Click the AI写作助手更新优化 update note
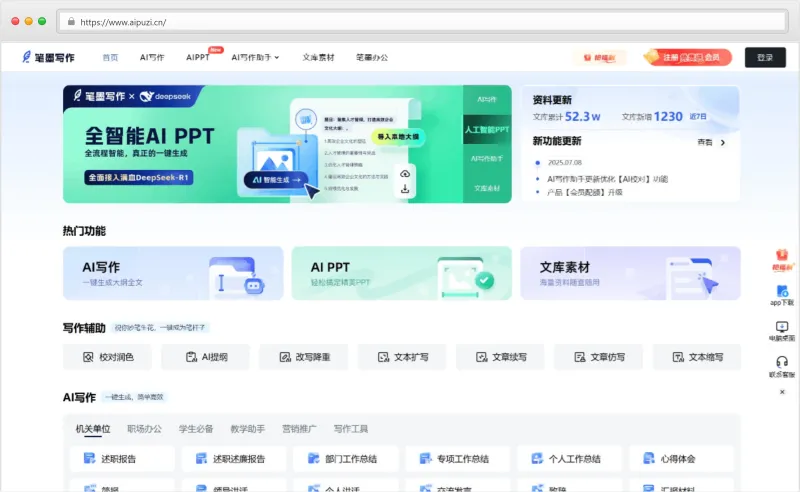Viewport: 800px width, 492px height. [x=607, y=179]
